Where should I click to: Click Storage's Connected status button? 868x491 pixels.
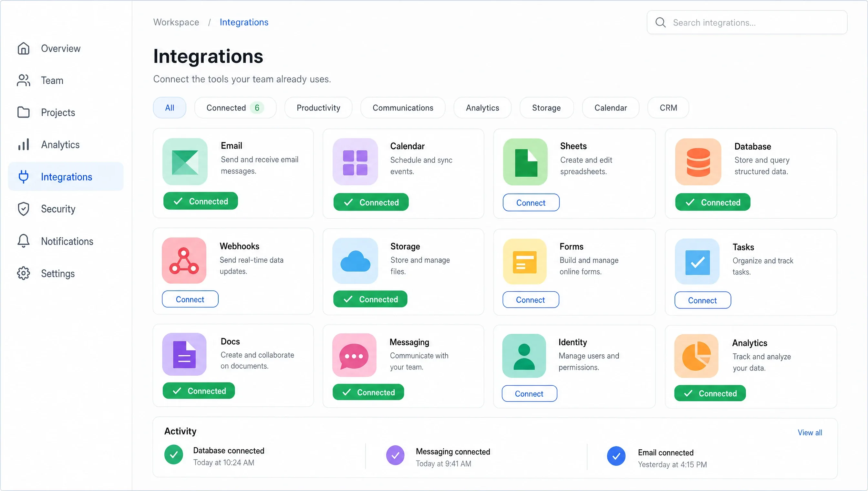pyautogui.click(x=370, y=299)
